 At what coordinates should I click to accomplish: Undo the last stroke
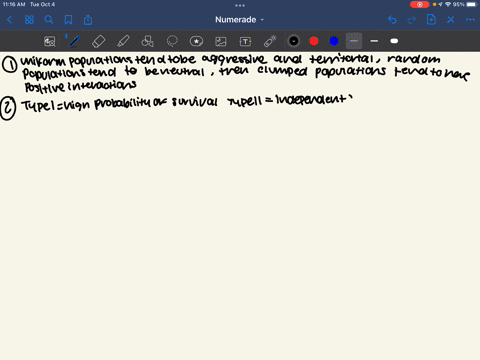coord(392,20)
